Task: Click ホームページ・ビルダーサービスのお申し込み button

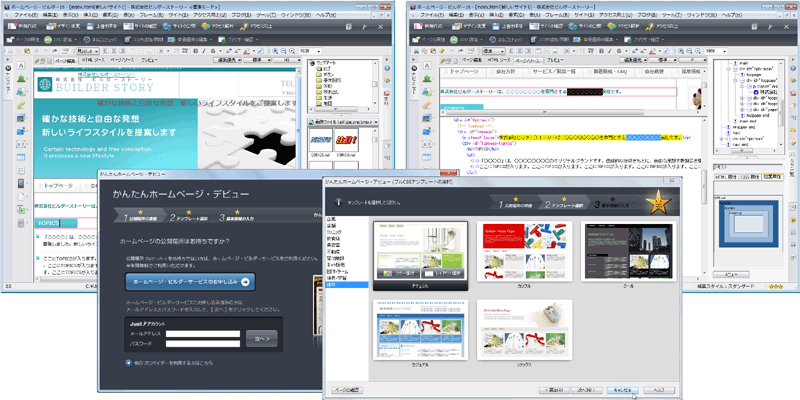Action: pyautogui.click(x=191, y=283)
